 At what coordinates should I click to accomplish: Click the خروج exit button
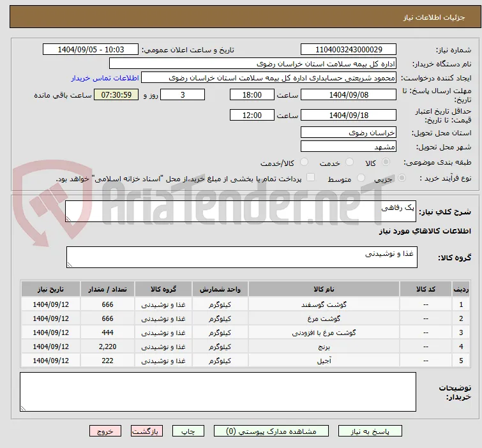point(105,431)
